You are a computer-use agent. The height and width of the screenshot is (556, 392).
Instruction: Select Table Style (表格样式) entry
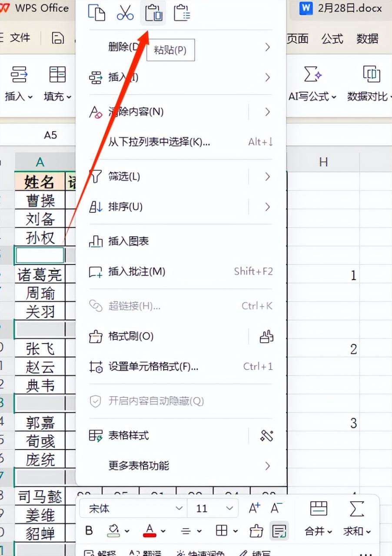click(129, 435)
